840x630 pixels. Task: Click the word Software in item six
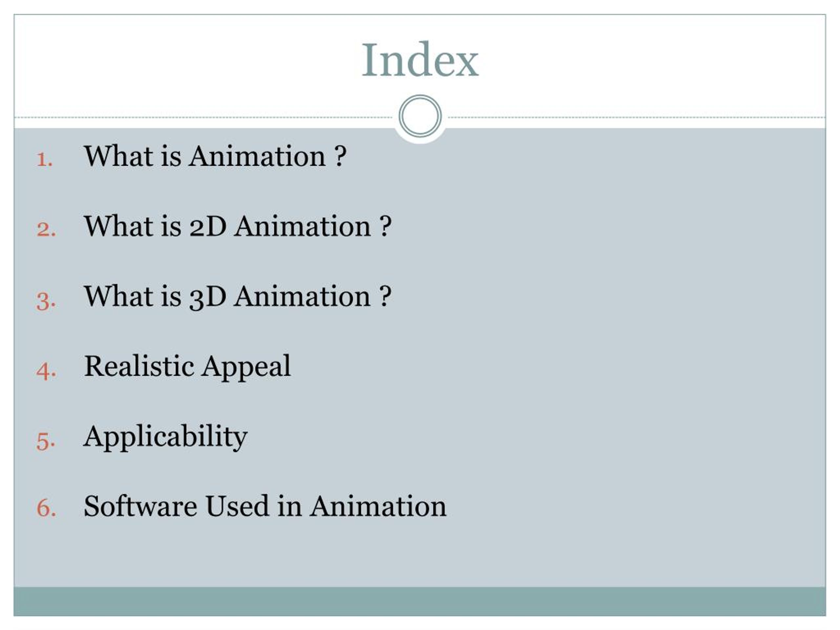pyautogui.click(x=140, y=506)
